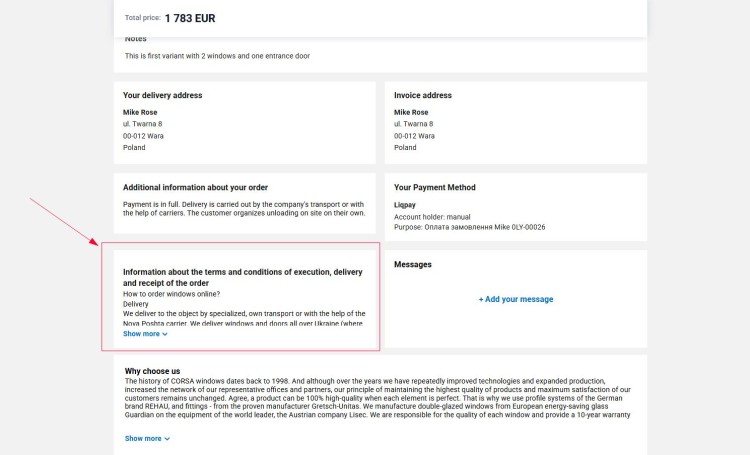Click the 'Messages' section heading

point(413,264)
